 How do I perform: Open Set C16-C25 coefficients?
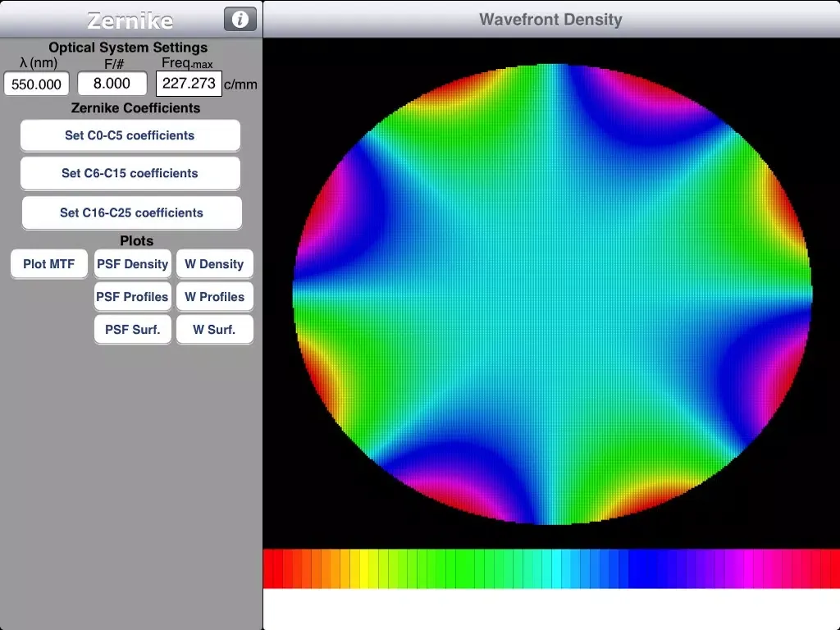point(132,212)
